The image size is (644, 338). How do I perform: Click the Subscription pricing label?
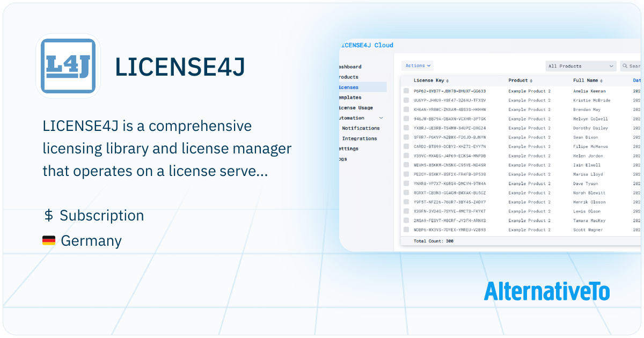coord(102,216)
